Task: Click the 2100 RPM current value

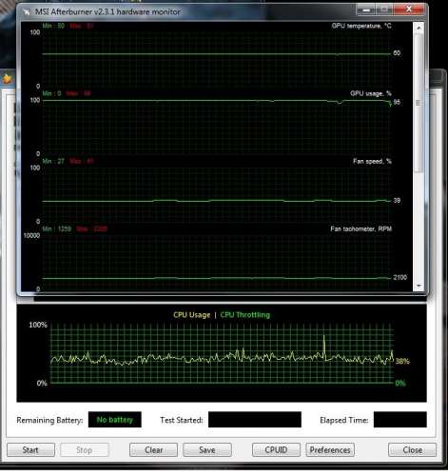Action: [399, 277]
